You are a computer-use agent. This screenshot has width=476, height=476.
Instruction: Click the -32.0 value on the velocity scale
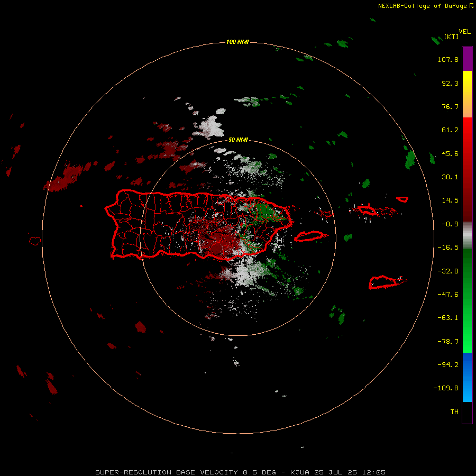tap(448, 271)
